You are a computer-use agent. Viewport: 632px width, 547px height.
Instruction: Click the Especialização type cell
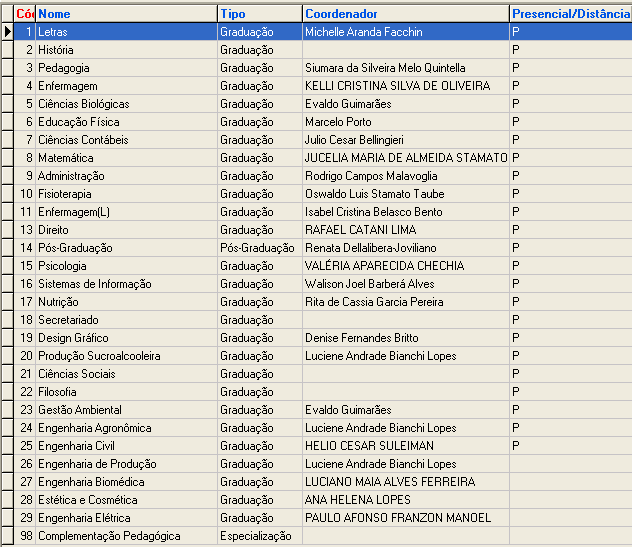[x=259, y=536]
